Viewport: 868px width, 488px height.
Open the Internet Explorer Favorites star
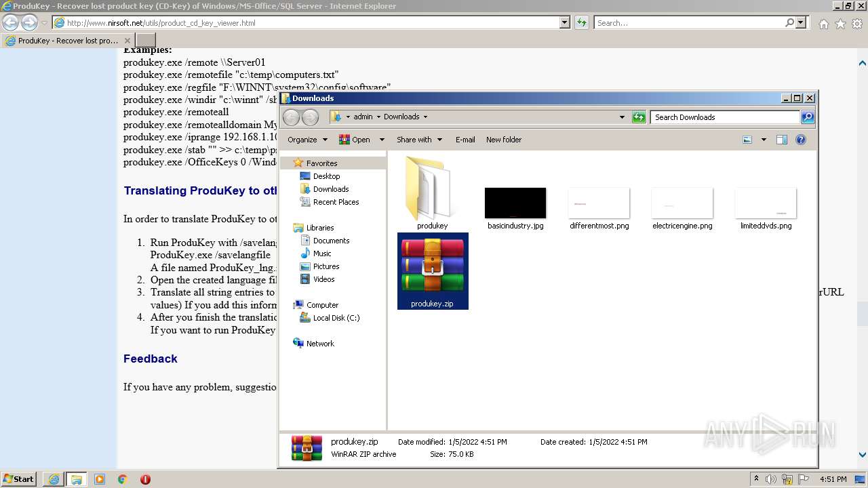tap(840, 24)
